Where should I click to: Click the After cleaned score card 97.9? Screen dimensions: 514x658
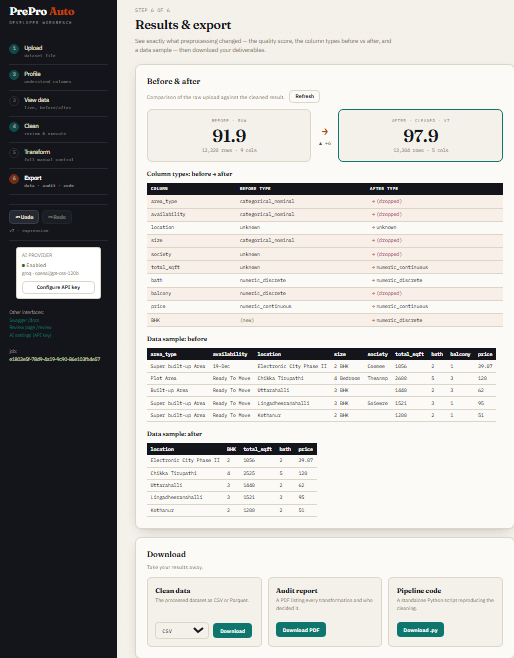coord(420,136)
